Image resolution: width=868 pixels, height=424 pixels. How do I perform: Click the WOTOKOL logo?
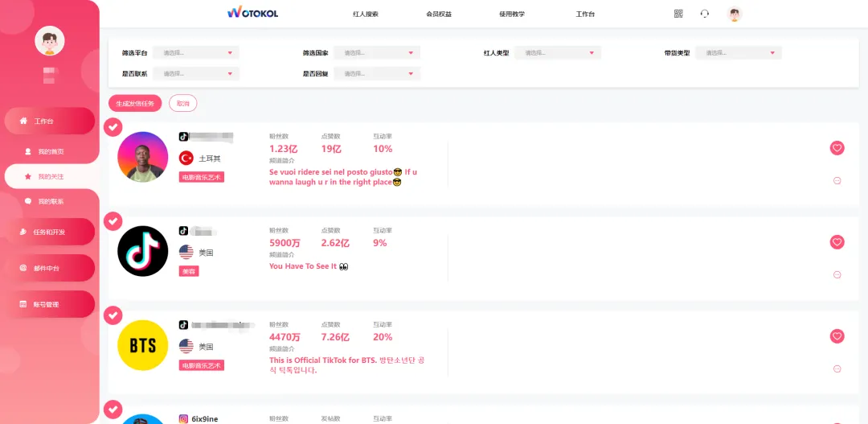253,14
